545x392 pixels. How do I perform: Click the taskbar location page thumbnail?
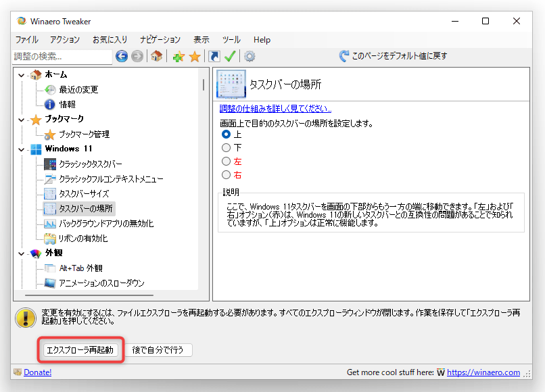pyautogui.click(x=231, y=84)
